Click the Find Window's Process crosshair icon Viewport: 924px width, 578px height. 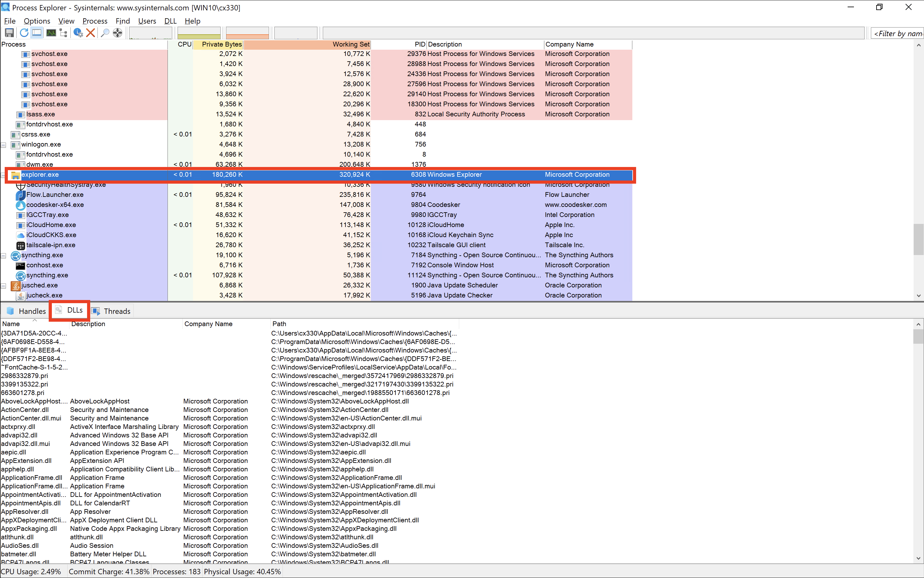118,33
